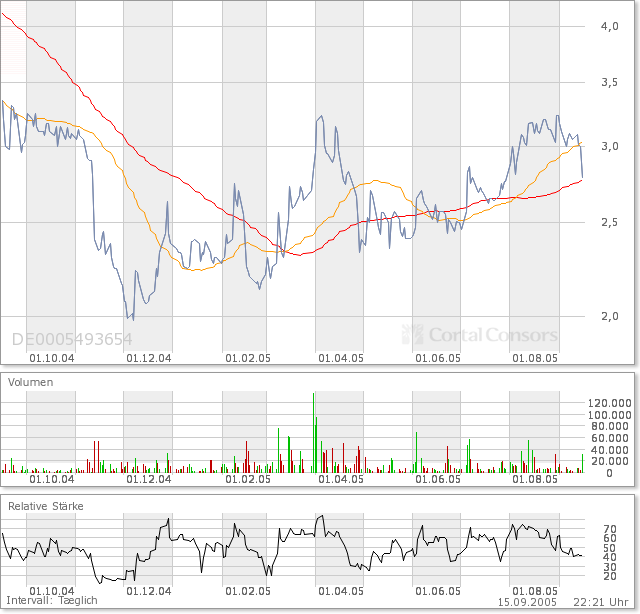Click the 30 relative strength axis label
This screenshot has width=640, height=614.
pos(610,567)
